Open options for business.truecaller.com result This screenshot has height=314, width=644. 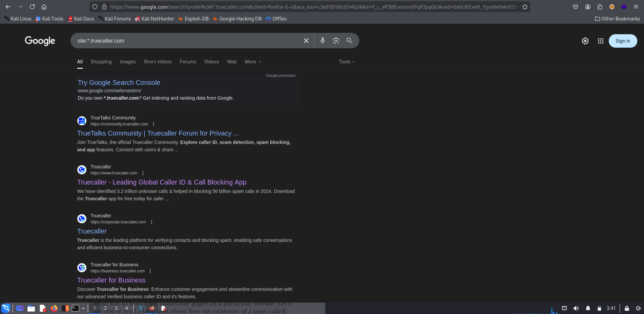point(150,271)
